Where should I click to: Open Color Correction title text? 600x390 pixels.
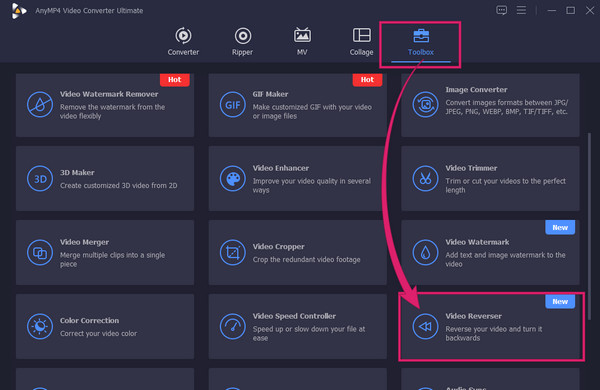[x=89, y=321]
